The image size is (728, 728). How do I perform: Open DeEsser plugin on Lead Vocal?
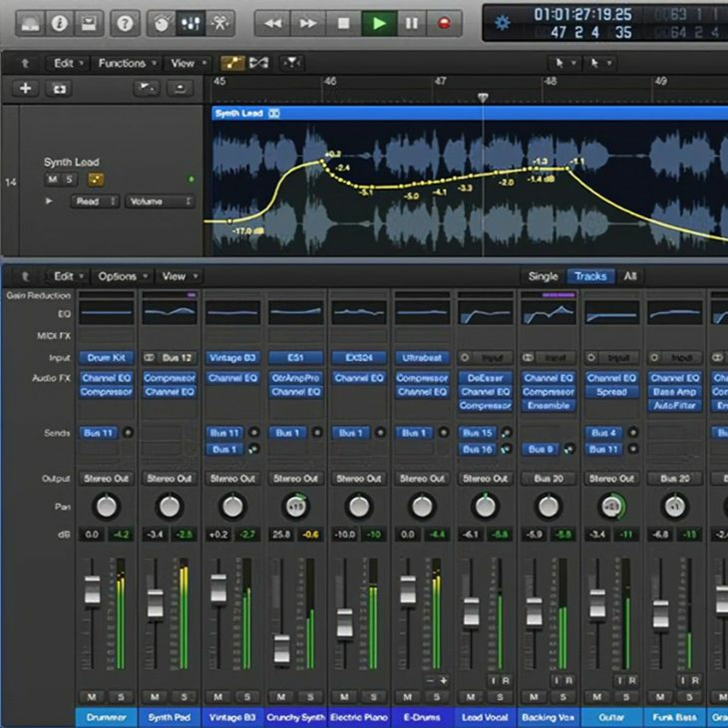coord(485,378)
